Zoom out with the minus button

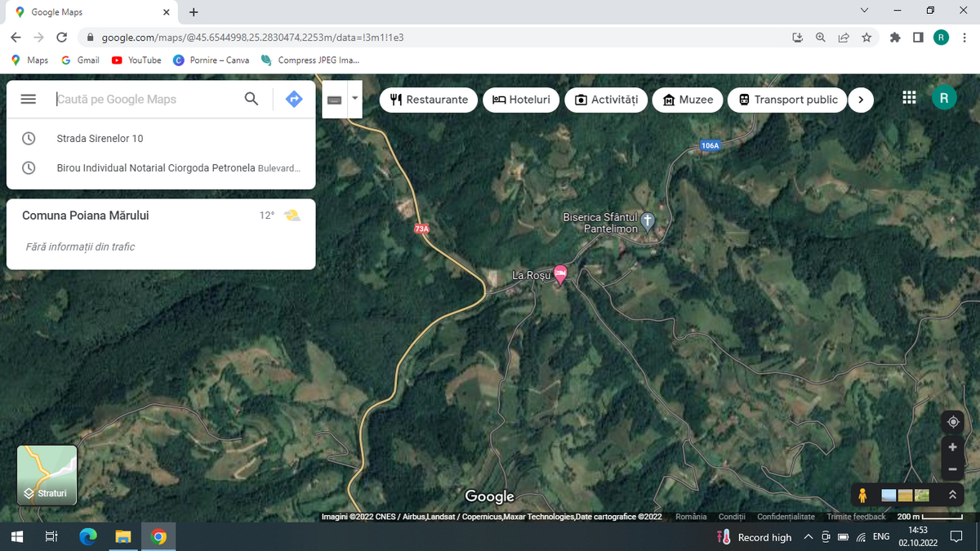(952, 469)
